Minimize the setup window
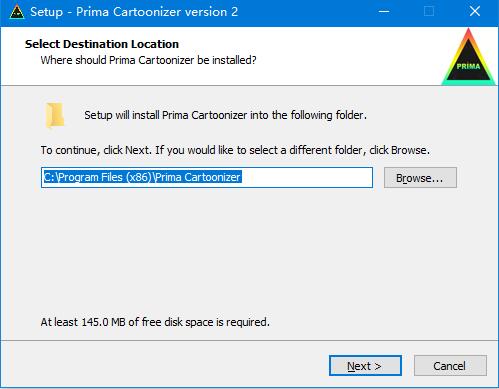Viewport: 499px width, 389px height. [384, 12]
